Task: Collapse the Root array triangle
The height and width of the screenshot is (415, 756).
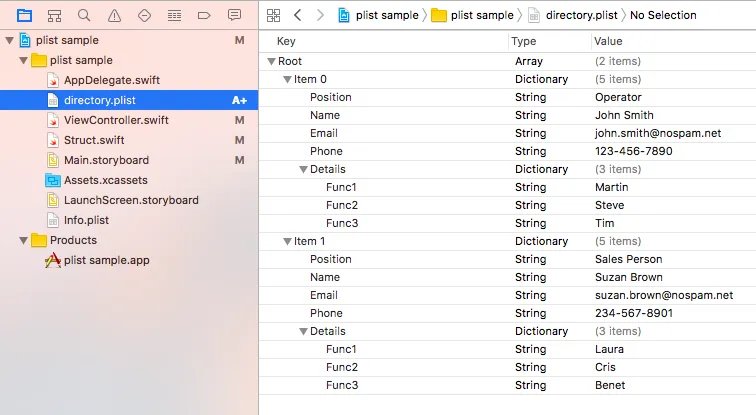Action: point(271,62)
